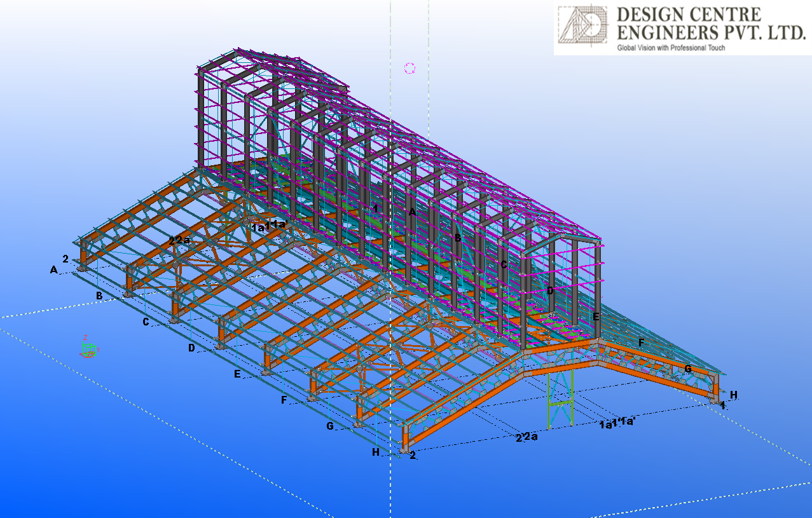Select grid label F on the sloped end roof
The width and height of the screenshot is (812, 518).
pos(642,343)
